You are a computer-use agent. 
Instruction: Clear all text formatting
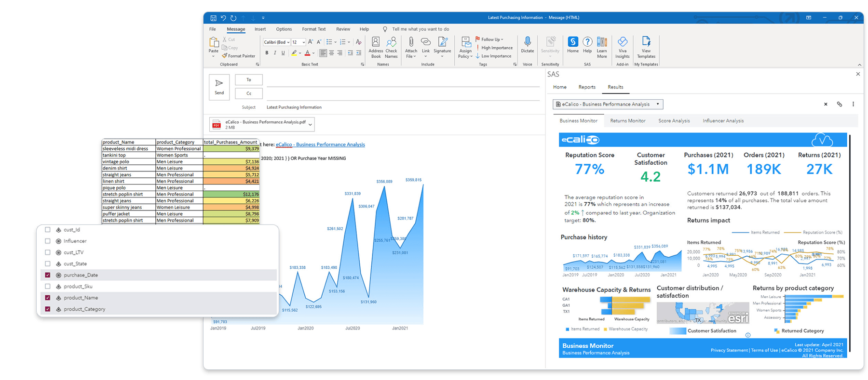(358, 42)
